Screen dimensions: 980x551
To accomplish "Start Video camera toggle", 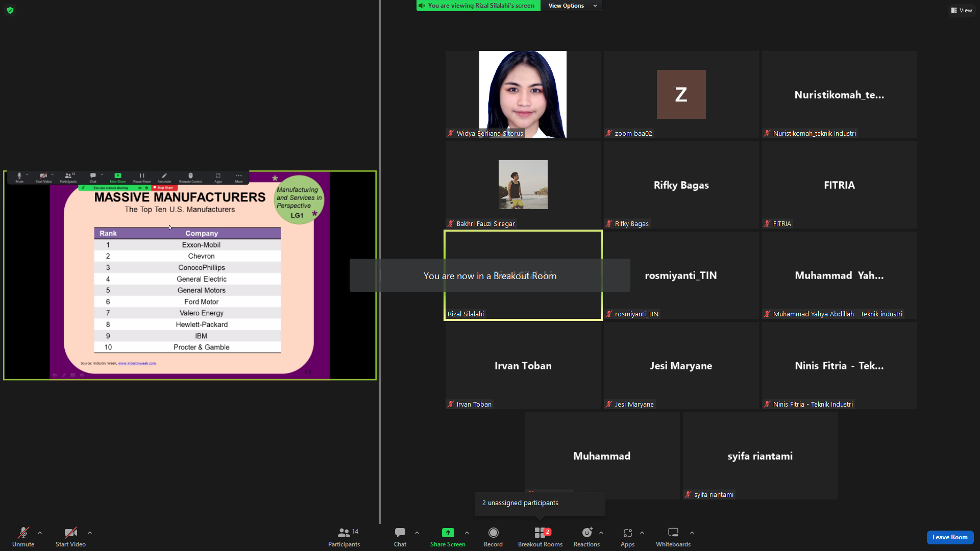I will 70,537.
